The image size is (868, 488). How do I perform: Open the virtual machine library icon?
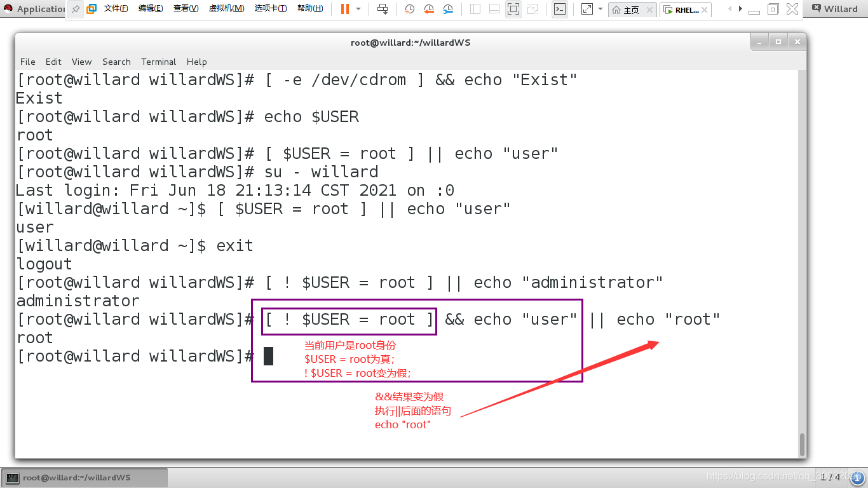pyautogui.click(x=90, y=10)
